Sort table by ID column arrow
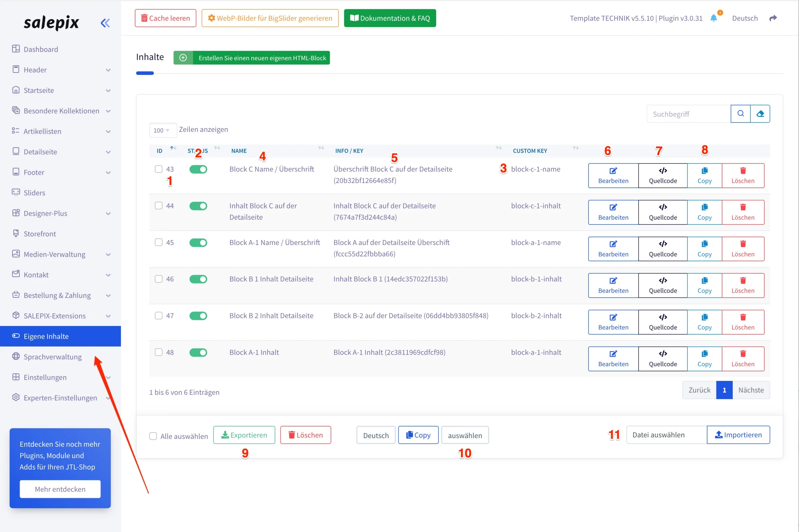Screen dimensions: 799x532 tap(173, 148)
